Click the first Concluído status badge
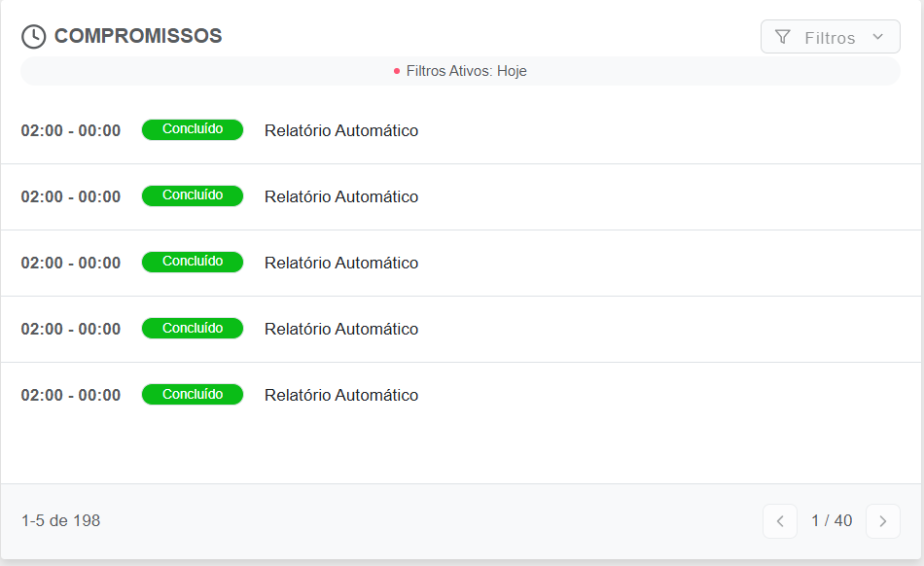 click(193, 129)
